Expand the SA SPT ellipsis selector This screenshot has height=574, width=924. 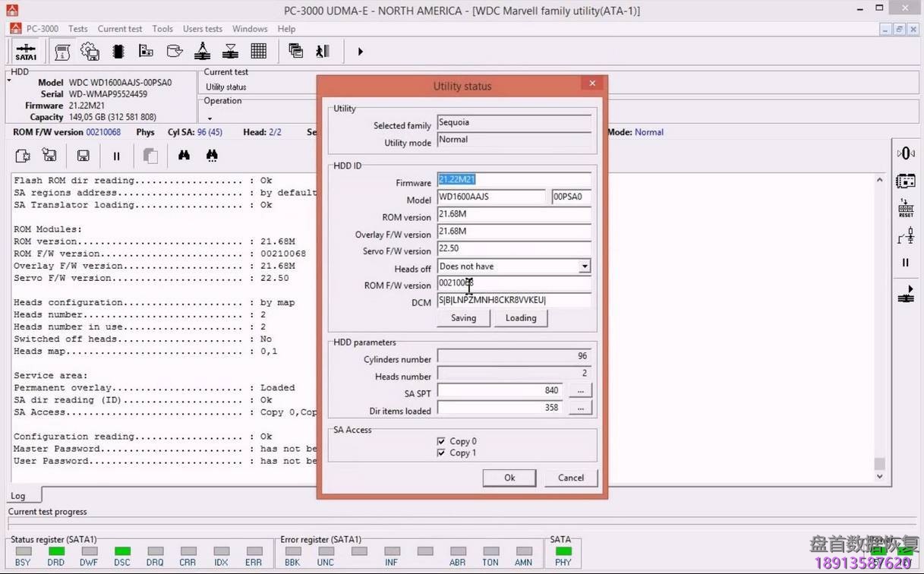point(579,390)
